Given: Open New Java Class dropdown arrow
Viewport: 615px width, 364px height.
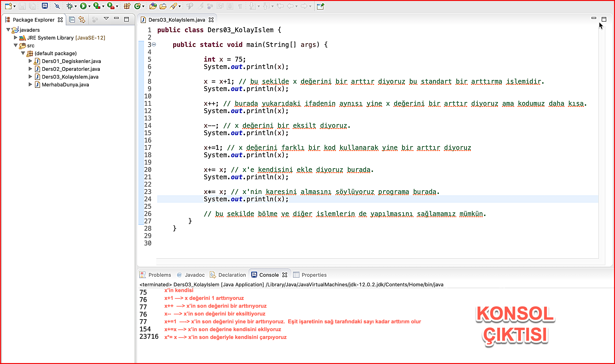Looking at the screenshot, I should click(x=143, y=7).
